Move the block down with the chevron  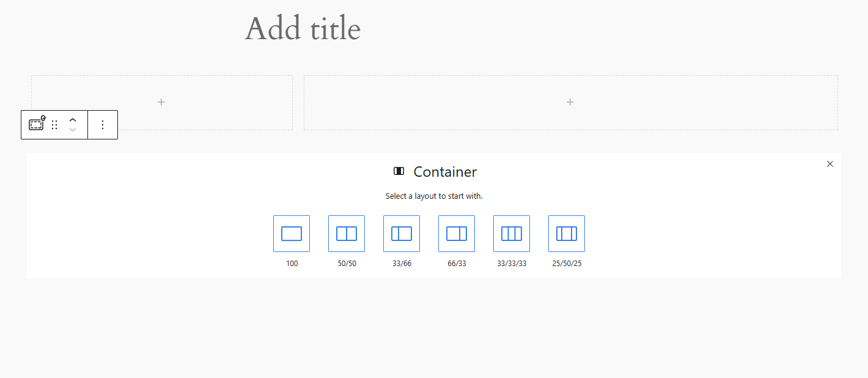click(73, 130)
